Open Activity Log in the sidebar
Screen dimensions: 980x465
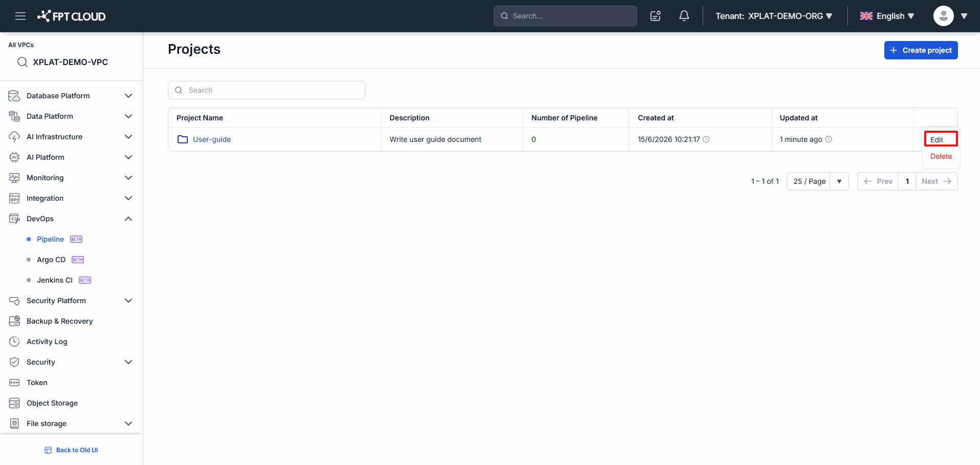pos(47,342)
